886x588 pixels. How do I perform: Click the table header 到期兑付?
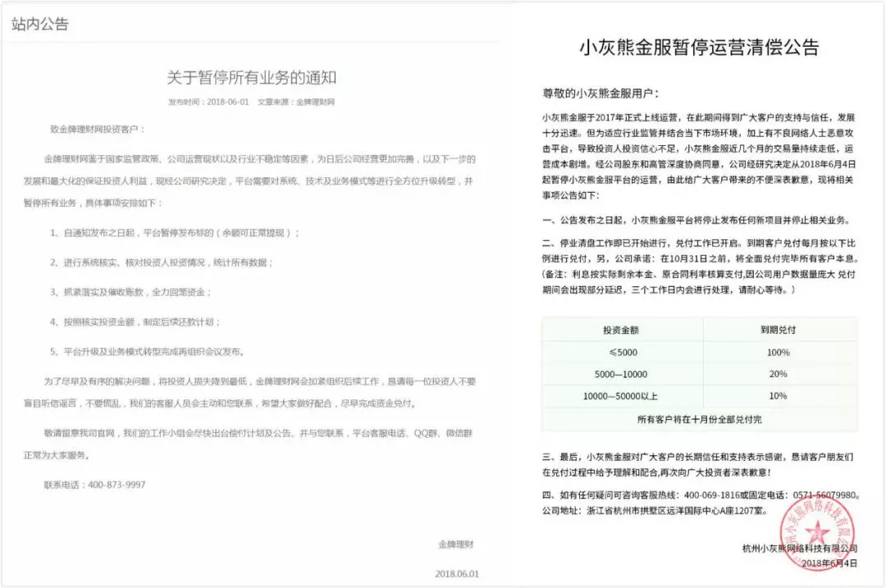778,330
